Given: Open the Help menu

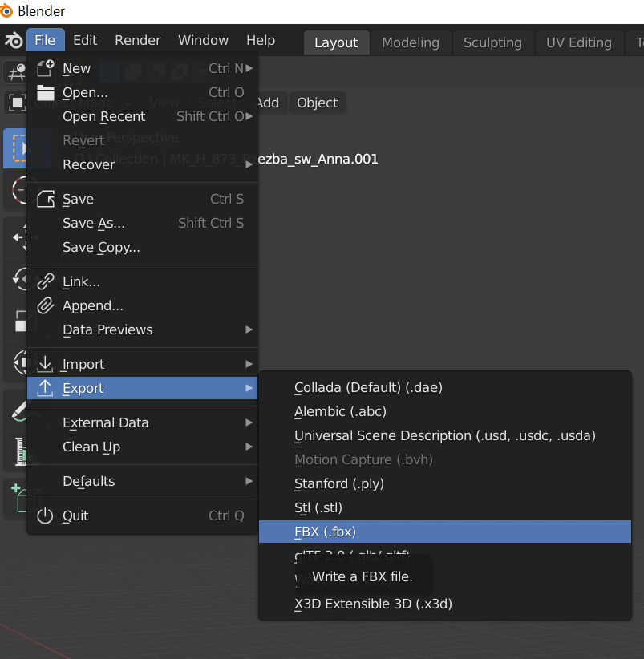Looking at the screenshot, I should 261,40.
